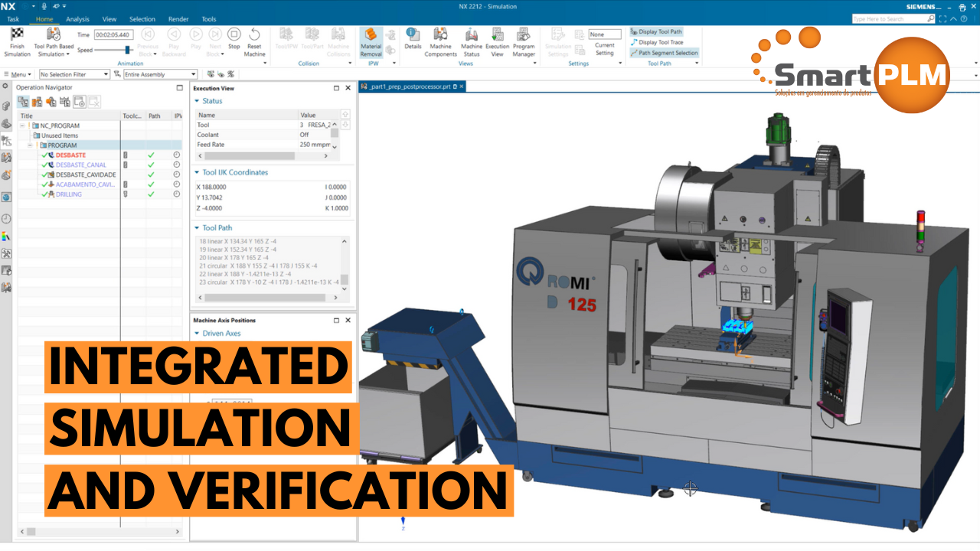
Task: Toggle the Material Removal IPW option
Action: point(371,36)
